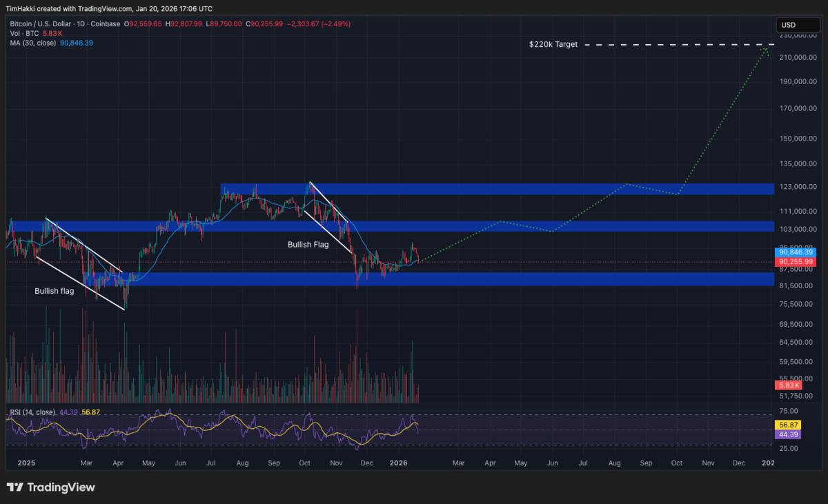Click the Coinbase exchange label

click(x=105, y=23)
